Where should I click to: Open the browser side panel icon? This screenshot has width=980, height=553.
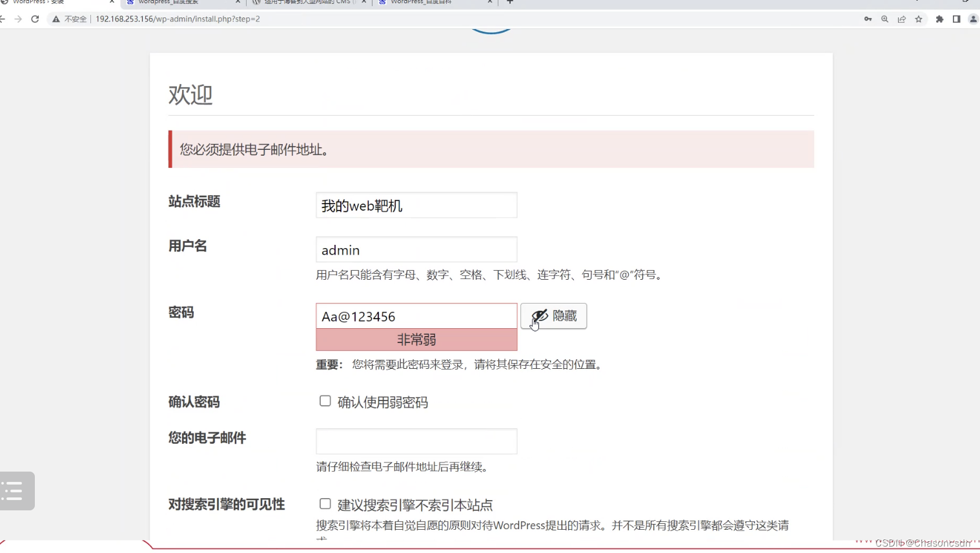click(956, 19)
